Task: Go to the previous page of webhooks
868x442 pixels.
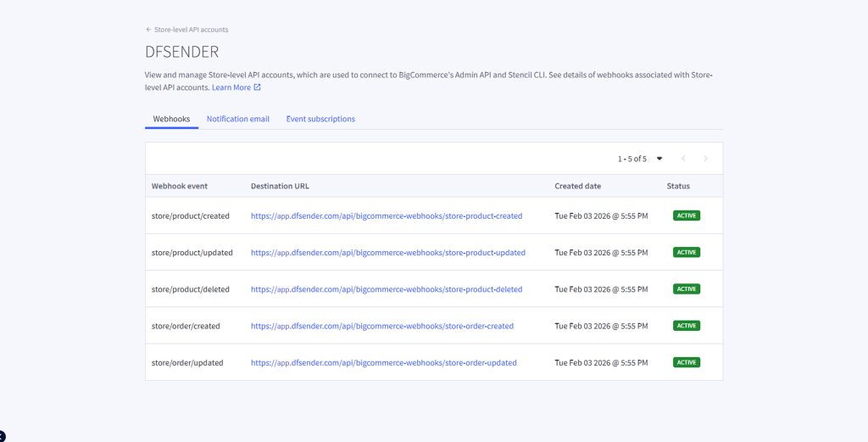Action: (x=683, y=159)
